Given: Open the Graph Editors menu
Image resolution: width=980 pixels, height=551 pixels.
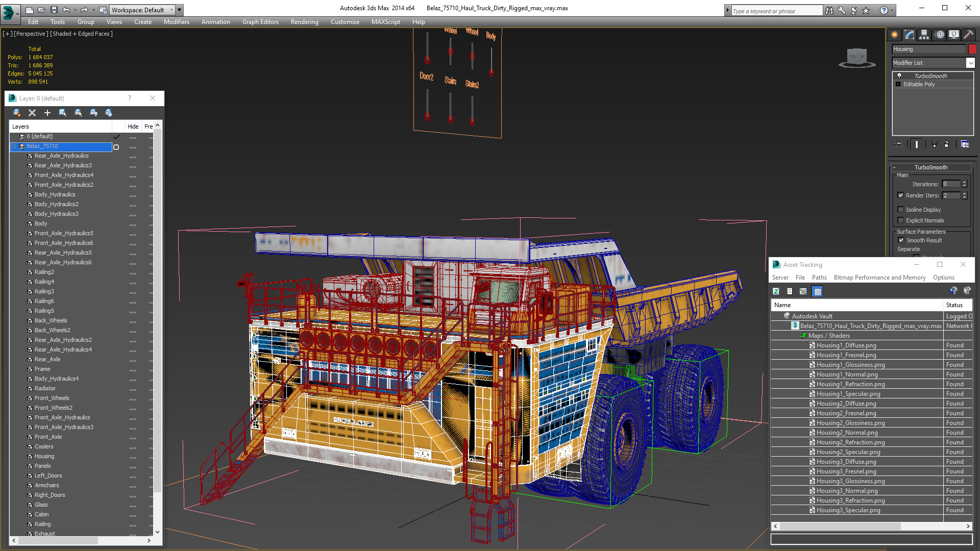Looking at the screenshot, I should click(x=260, y=22).
